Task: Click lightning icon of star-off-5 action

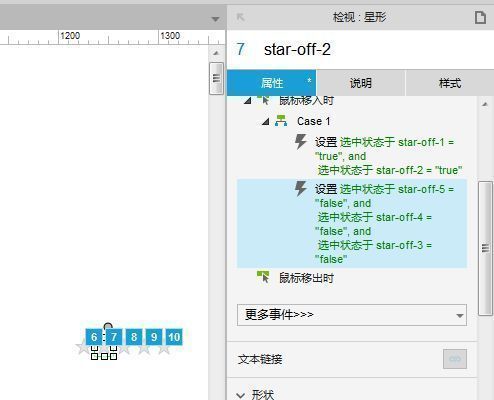Action: tap(301, 188)
